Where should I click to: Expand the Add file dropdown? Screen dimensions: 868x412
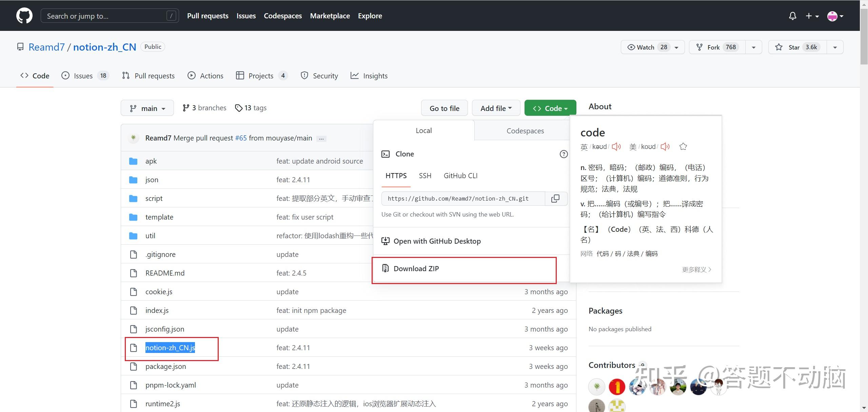pyautogui.click(x=495, y=108)
